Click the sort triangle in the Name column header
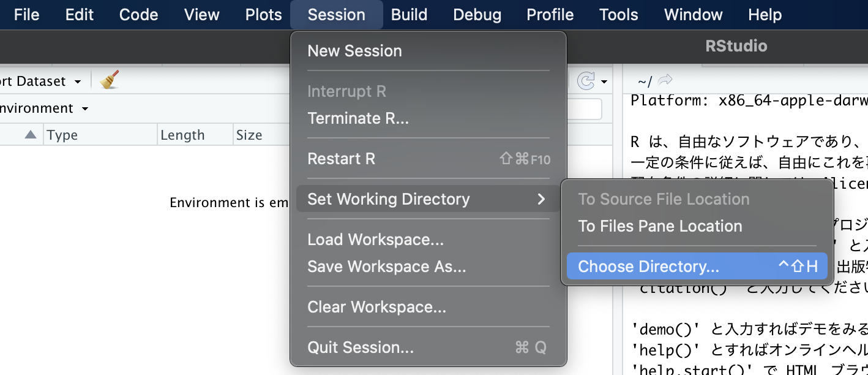Image resolution: width=868 pixels, height=375 pixels. [31, 135]
